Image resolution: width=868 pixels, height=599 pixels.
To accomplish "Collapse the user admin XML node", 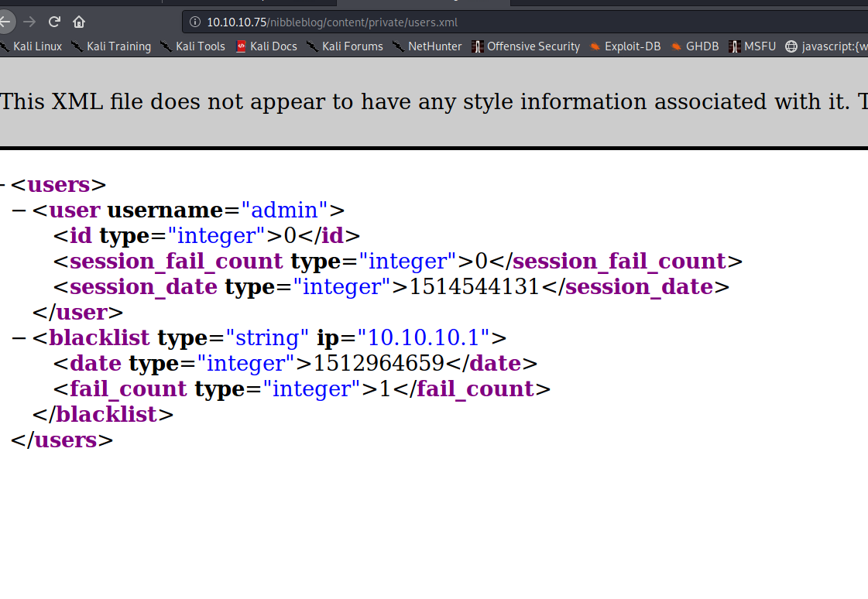I will click(19, 211).
